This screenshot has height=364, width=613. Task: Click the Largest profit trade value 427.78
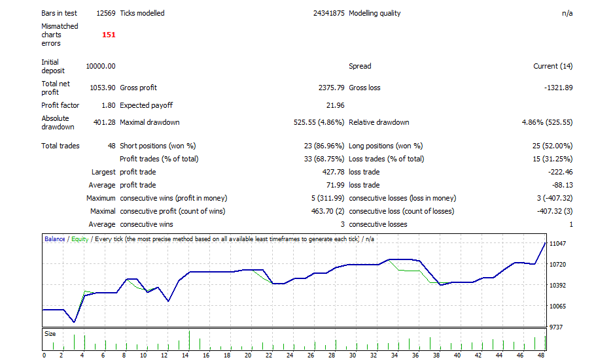pos(332,172)
